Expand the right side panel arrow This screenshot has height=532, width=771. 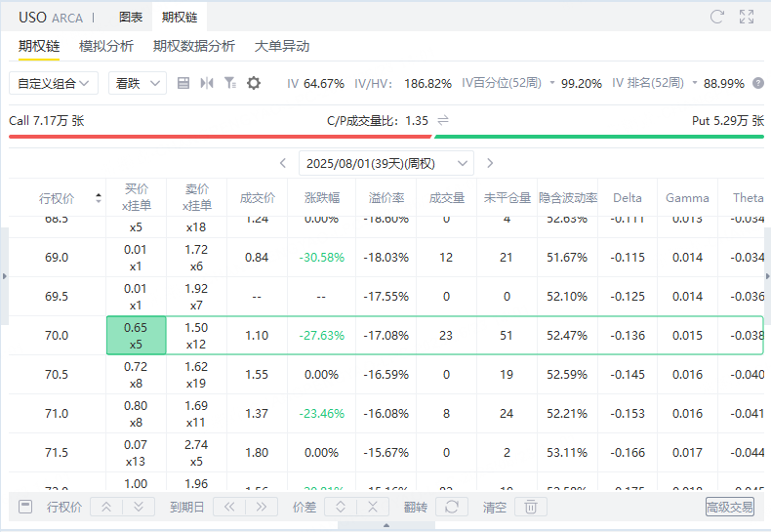coord(767,276)
